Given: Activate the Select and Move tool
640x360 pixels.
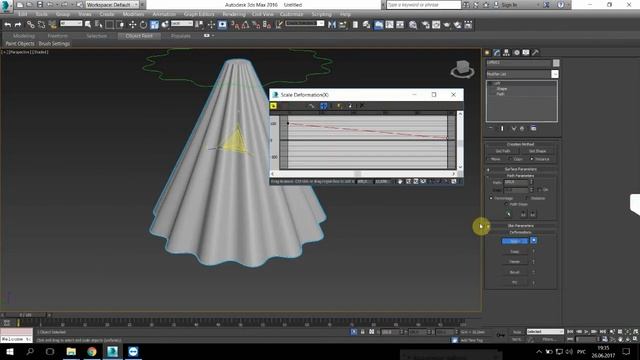Looking at the screenshot, I should coord(132,25).
